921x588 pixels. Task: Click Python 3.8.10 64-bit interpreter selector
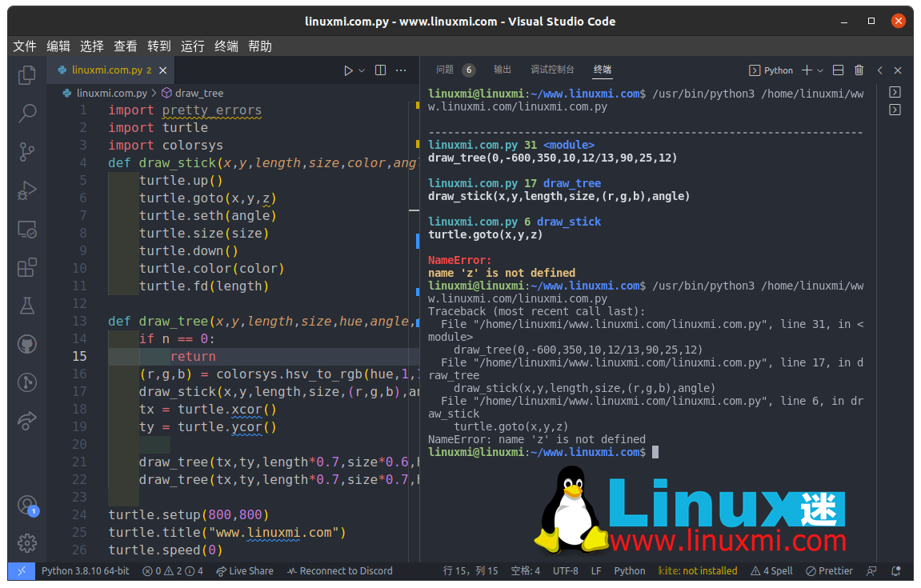[x=85, y=571]
